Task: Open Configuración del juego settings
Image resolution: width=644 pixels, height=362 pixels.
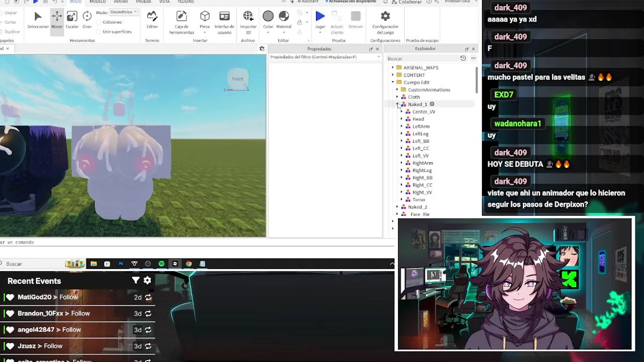Action: pyautogui.click(x=385, y=23)
